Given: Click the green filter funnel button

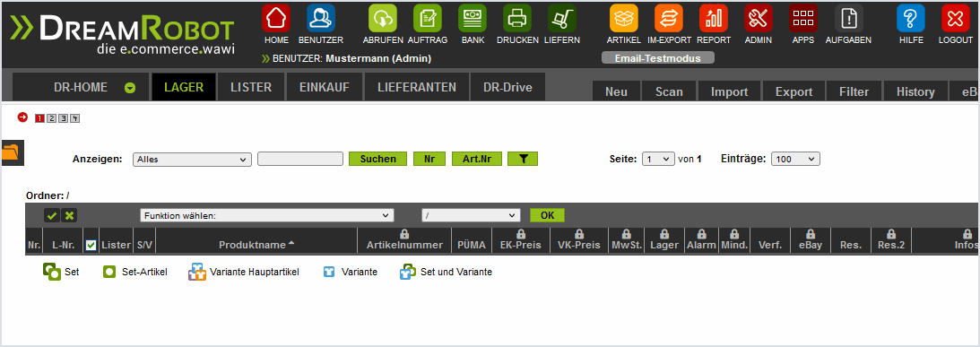Looking at the screenshot, I should click(x=523, y=159).
